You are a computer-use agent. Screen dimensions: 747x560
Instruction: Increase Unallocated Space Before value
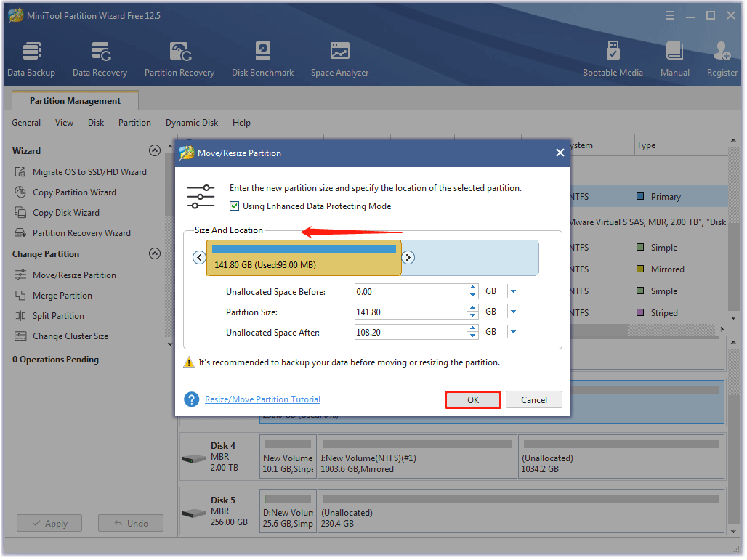coord(472,288)
